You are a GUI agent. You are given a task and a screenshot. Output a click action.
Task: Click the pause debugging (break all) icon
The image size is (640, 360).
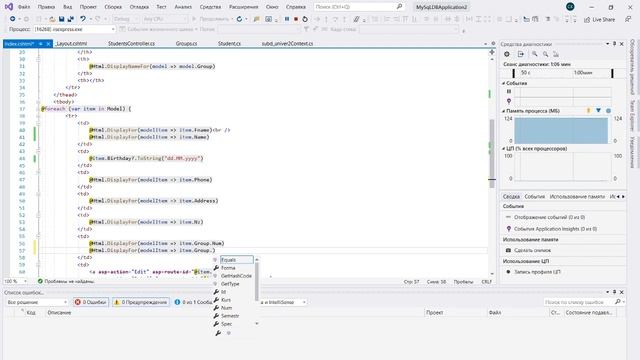click(x=287, y=19)
